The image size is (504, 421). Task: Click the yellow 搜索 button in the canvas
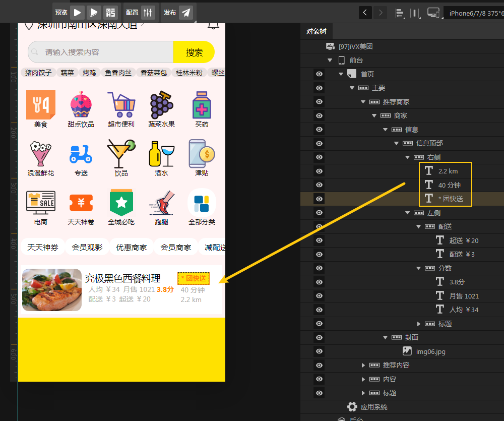(x=194, y=52)
